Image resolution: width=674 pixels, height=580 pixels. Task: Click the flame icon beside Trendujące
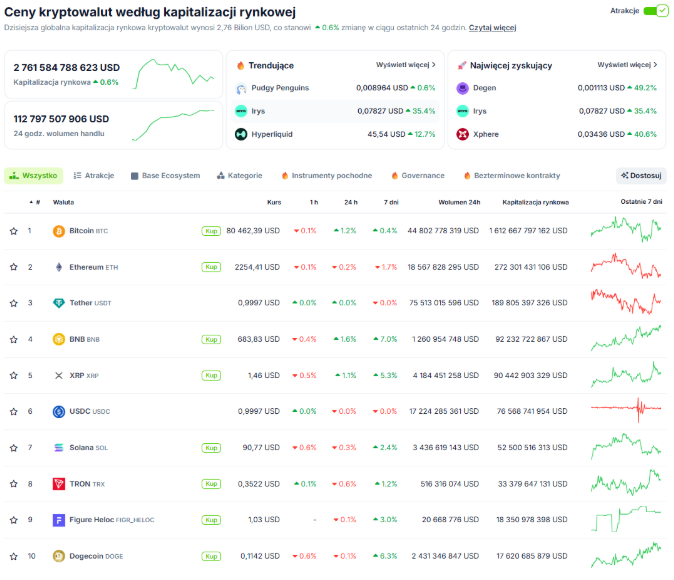tap(241, 65)
